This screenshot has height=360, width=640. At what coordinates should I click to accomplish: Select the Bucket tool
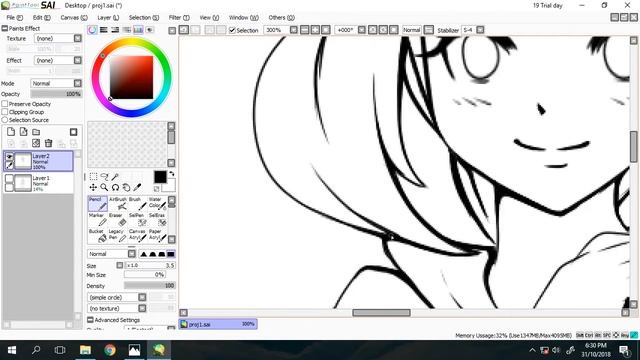[98, 236]
